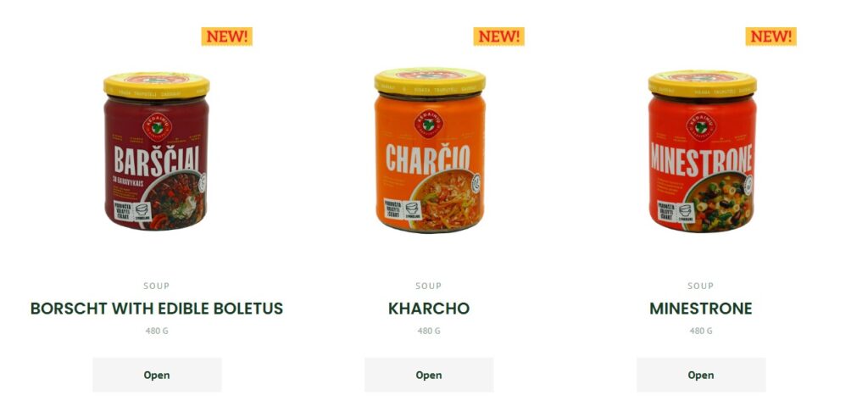This screenshot has width=868, height=412.
Task: Click the NEW! badge above borscht jar
Action: coord(226,36)
